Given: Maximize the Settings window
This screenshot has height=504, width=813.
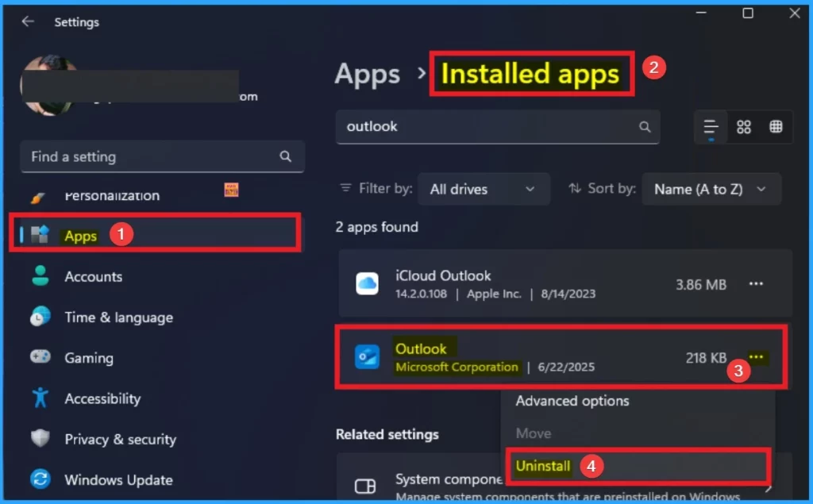Looking at the screenshot, I should pyautogui.click(x=748, y=13).
